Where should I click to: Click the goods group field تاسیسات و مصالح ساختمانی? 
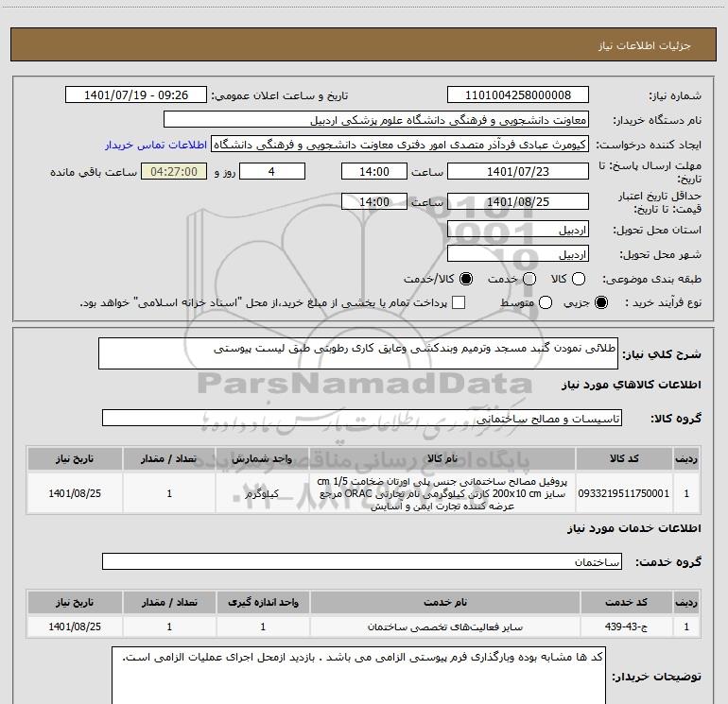pos(362,418)
